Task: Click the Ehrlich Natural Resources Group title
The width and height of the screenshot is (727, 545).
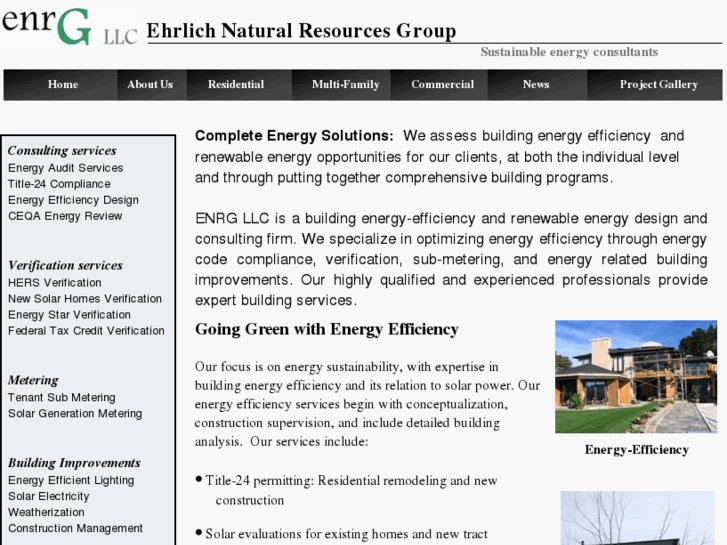Action: tap(301, 31)
